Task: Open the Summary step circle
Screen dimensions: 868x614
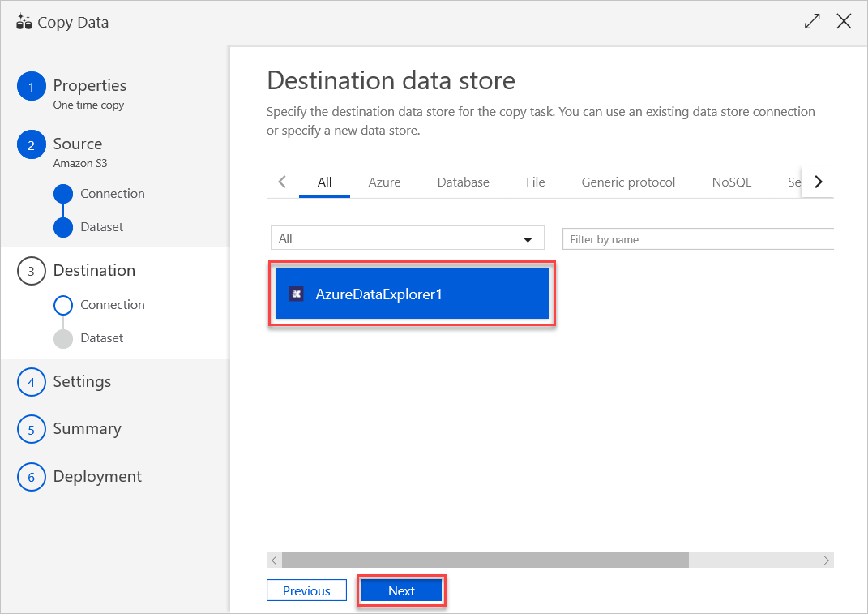Action: [x=31, y=428]
